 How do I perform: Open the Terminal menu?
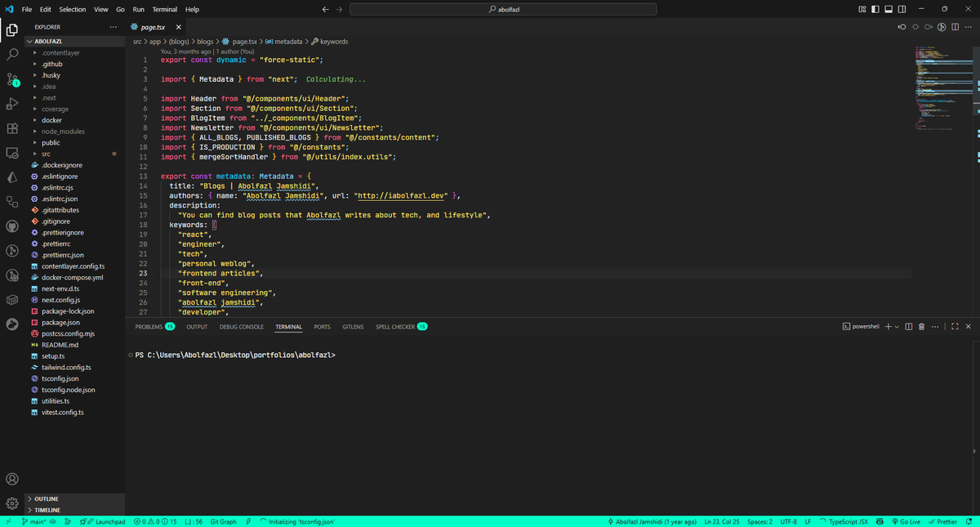click(164, 9)
